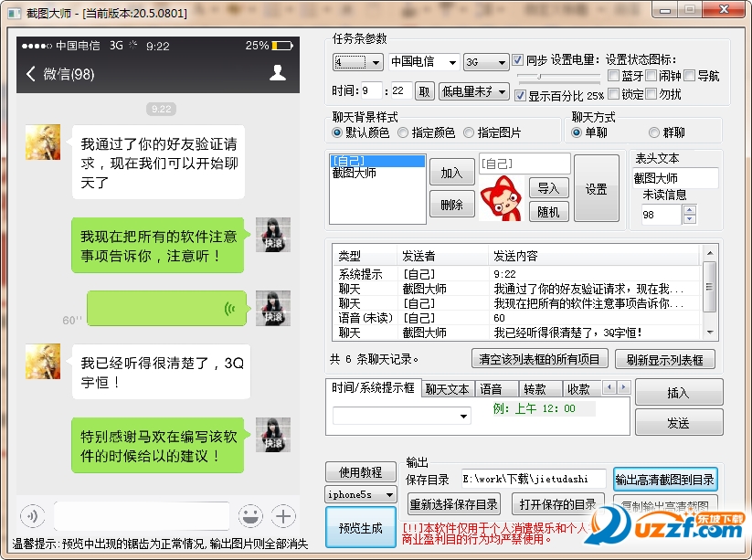The height and width of the screenshot is (560, 752).
Task: Click the voice message sound-wave bubble
Action: tap(167, 308)
